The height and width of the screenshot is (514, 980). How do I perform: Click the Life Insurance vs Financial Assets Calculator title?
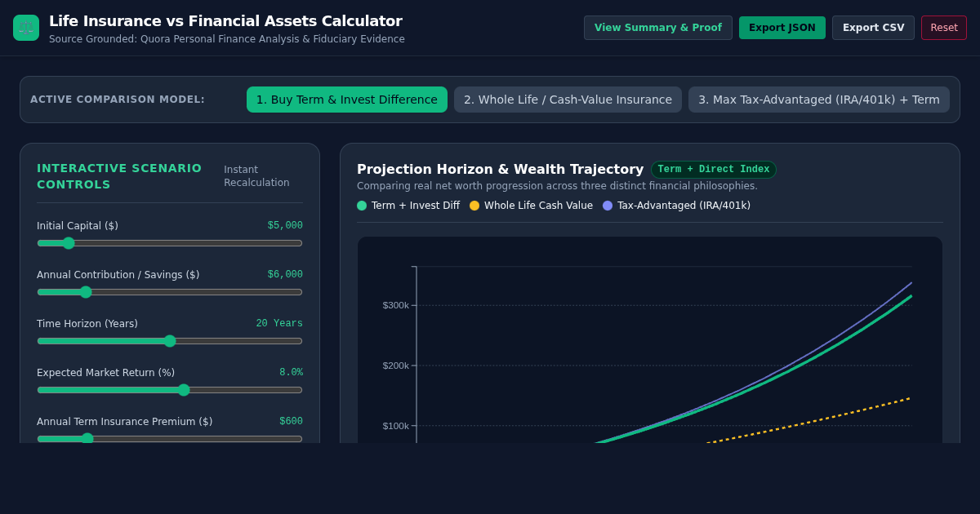(225, 21)
